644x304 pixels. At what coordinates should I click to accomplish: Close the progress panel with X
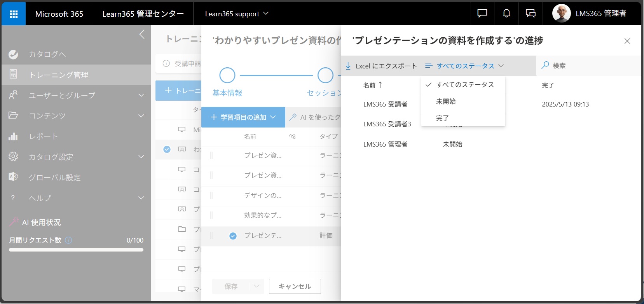[627, 41]
